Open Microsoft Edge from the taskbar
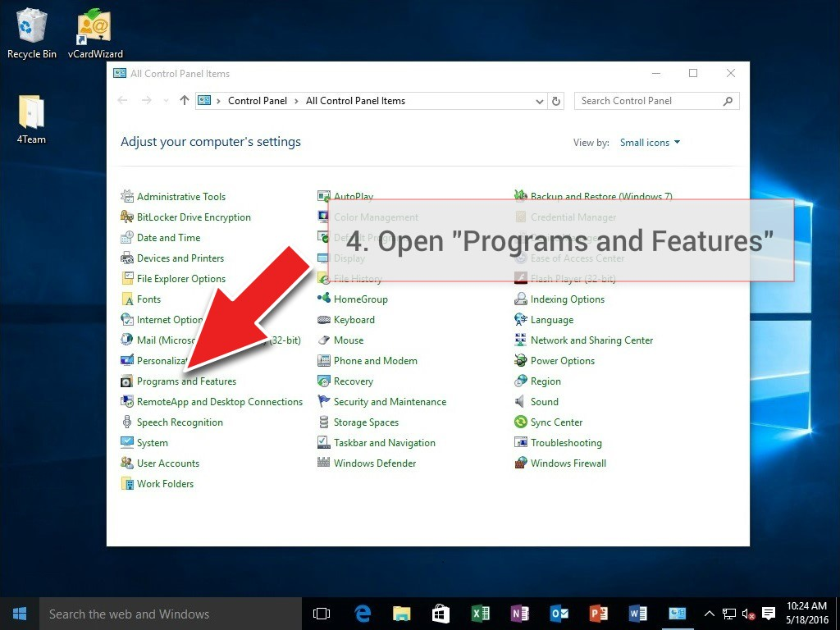Viewport: 840px width, 630px height. (363, 614)
